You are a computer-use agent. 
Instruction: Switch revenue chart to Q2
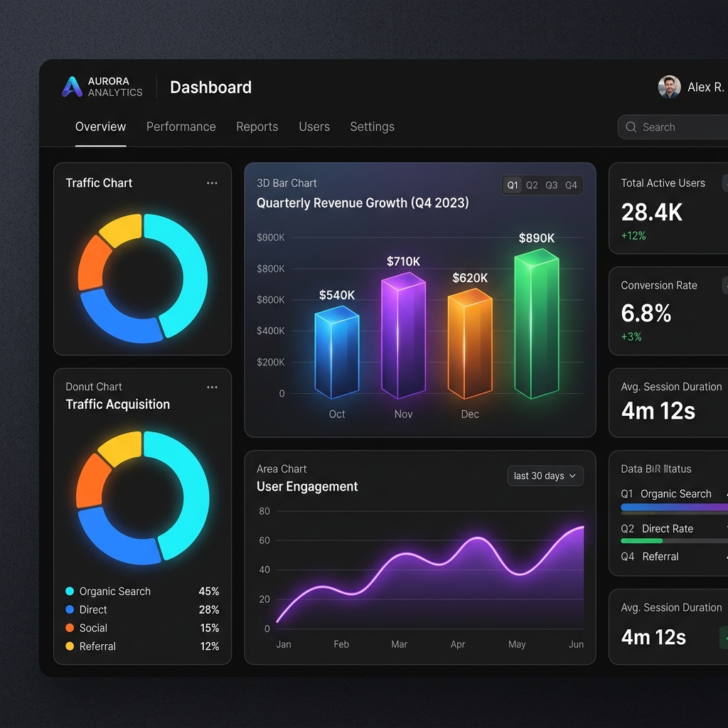pyautogui.click(x=532, y=186)
